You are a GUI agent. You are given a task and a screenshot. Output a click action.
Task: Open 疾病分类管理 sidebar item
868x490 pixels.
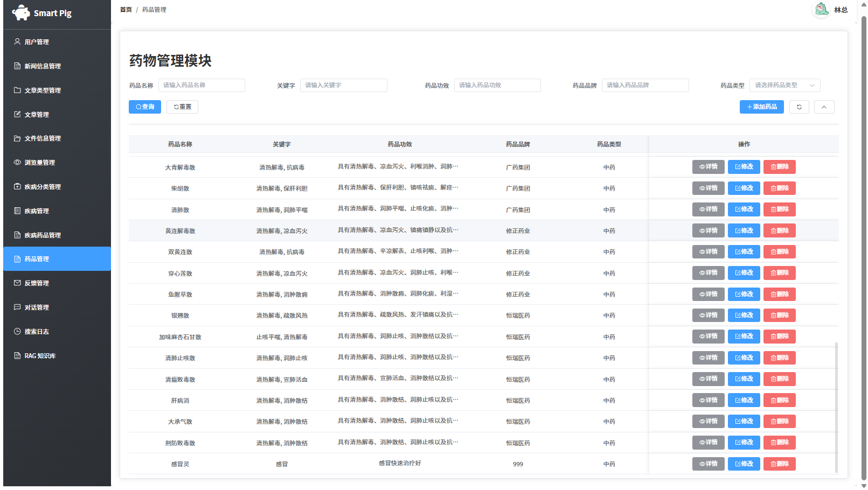point(57,186)
